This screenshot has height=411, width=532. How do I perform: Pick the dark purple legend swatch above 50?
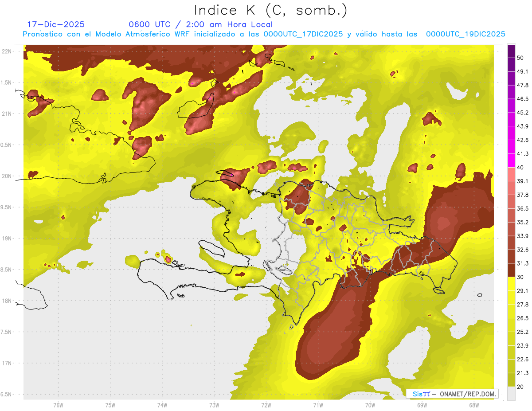point(511,51)
